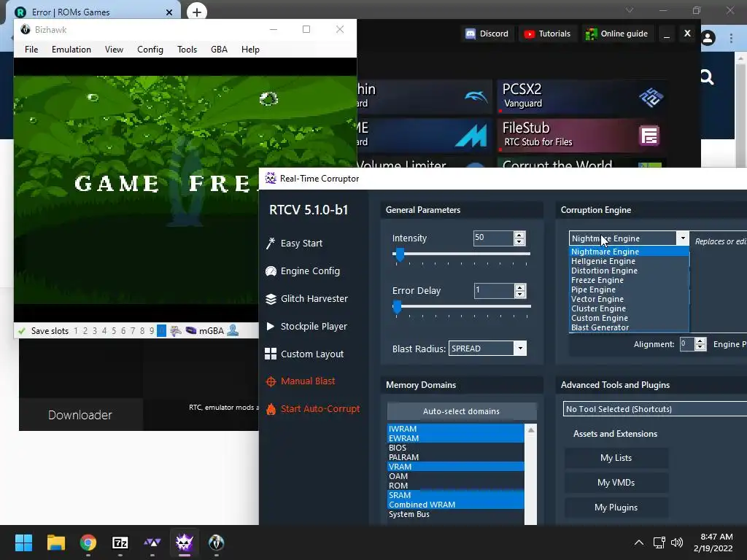Click the MAME logo icon
747x560 pixels.
471,135
